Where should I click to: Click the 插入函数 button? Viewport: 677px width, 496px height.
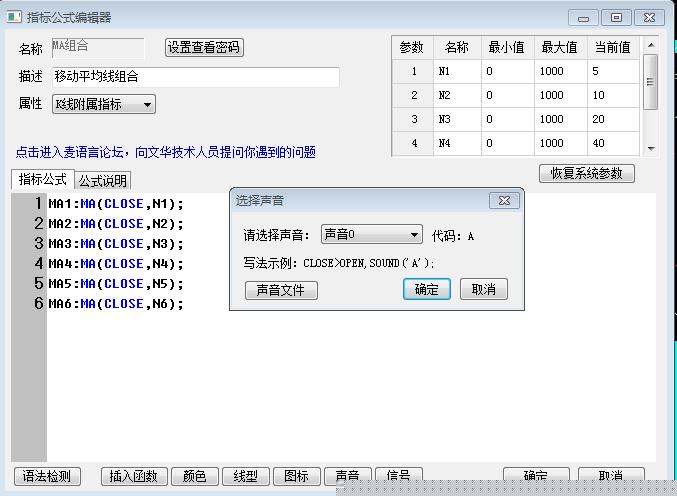pos(134,476)
